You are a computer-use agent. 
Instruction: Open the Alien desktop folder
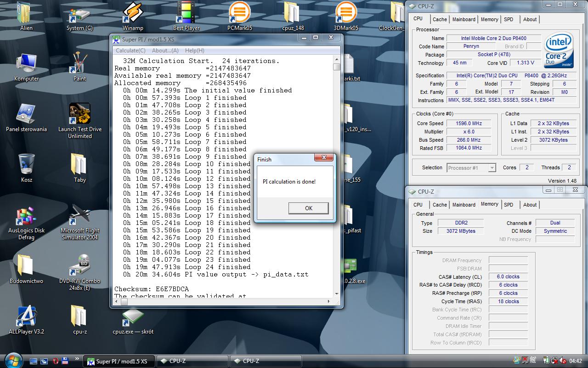[x=26, y=17]
